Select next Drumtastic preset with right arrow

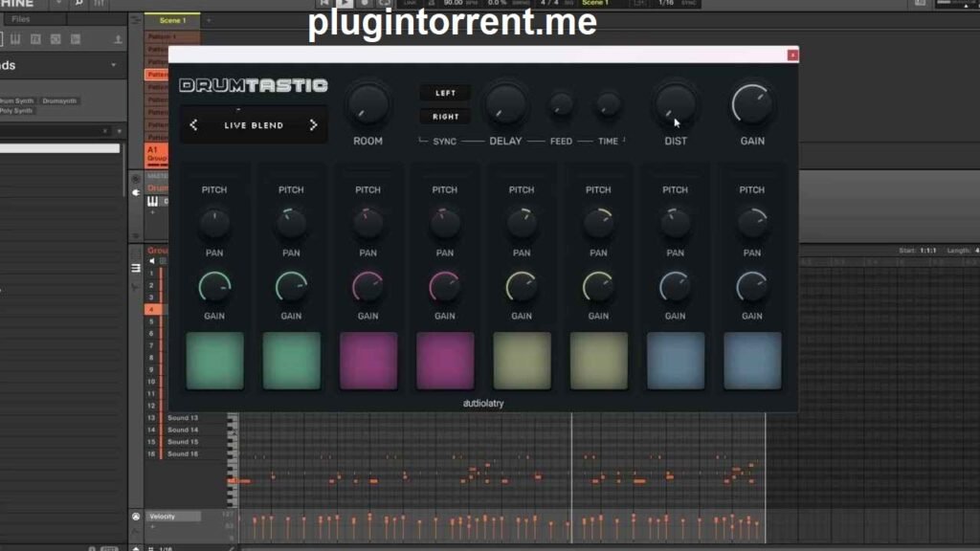click(x=313, y=125)
